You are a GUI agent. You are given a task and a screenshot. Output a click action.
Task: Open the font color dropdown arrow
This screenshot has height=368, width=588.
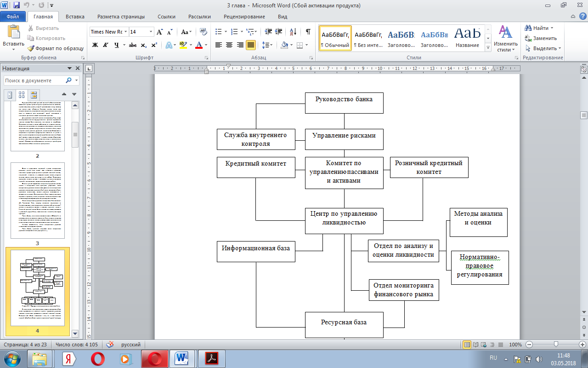coord(206,45)
